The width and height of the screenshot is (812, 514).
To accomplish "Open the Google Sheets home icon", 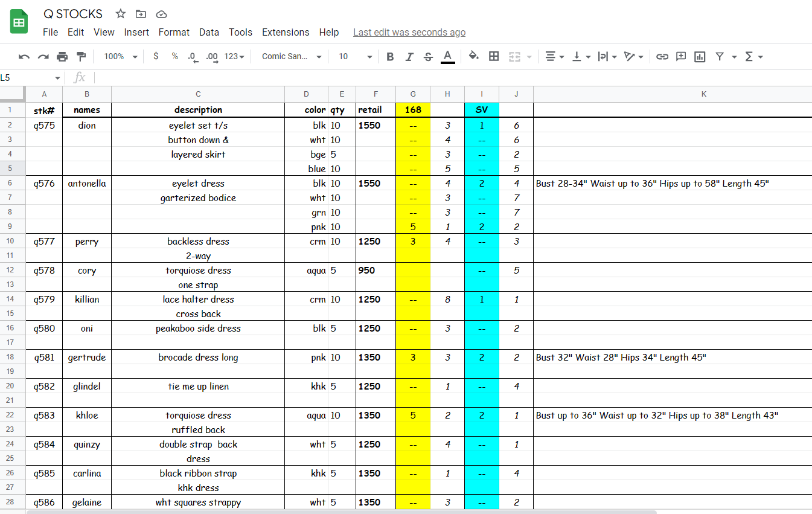I will click(19, 22).
